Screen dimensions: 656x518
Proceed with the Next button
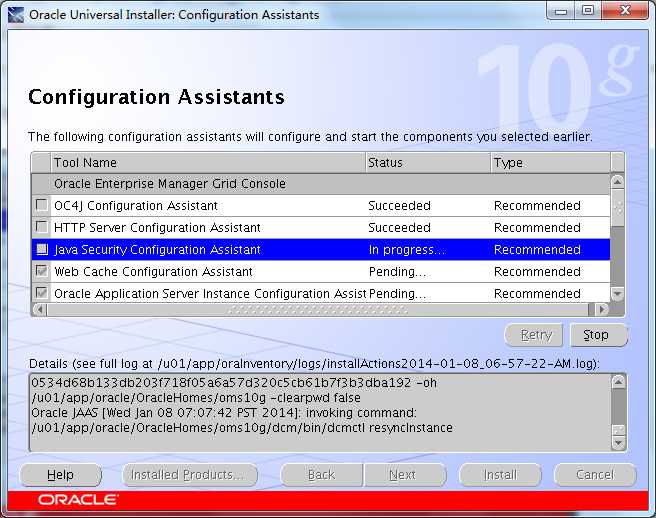click(x=405, y=475)
